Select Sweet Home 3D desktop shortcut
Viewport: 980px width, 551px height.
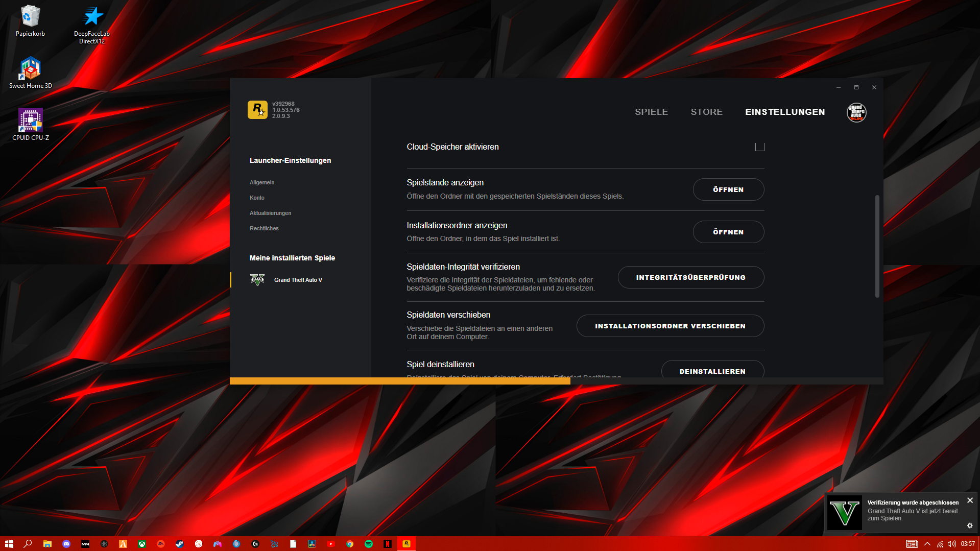coord(31,73)
